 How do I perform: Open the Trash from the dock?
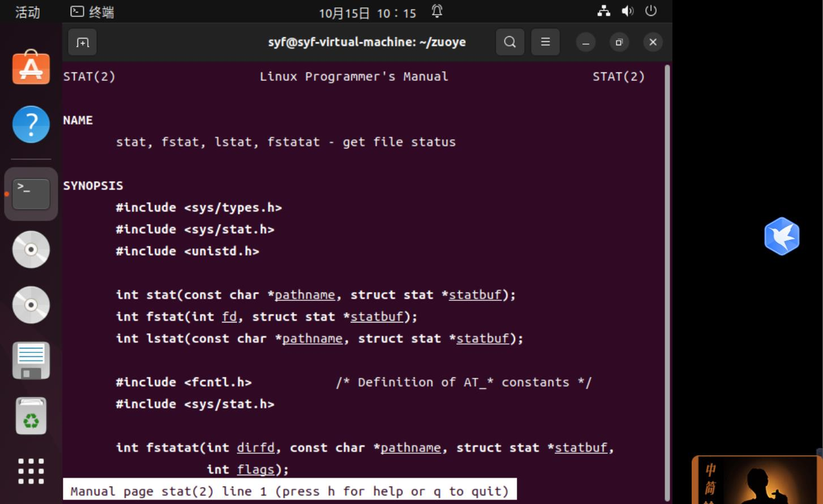point(31,416)
